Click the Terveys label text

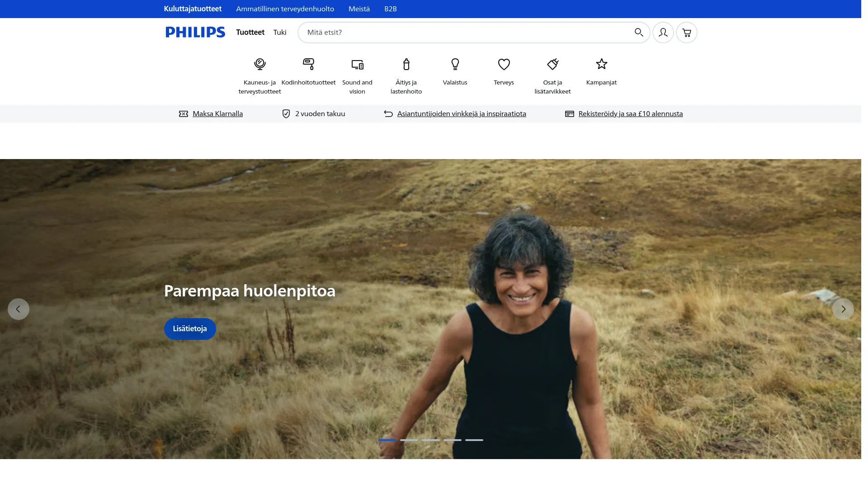point(504,83)
